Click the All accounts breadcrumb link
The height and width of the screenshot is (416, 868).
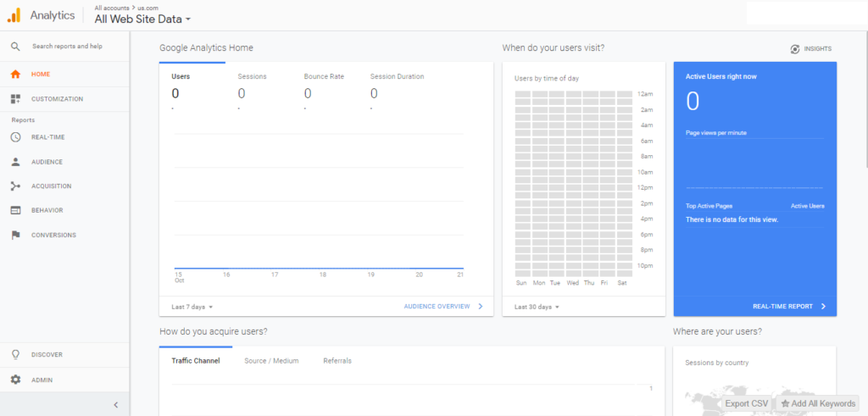tap(112, 8)
